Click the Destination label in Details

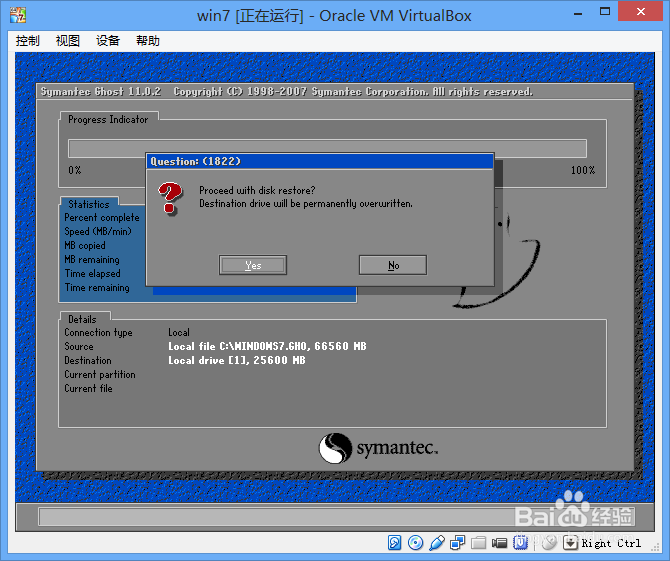[x=88, y=361]
